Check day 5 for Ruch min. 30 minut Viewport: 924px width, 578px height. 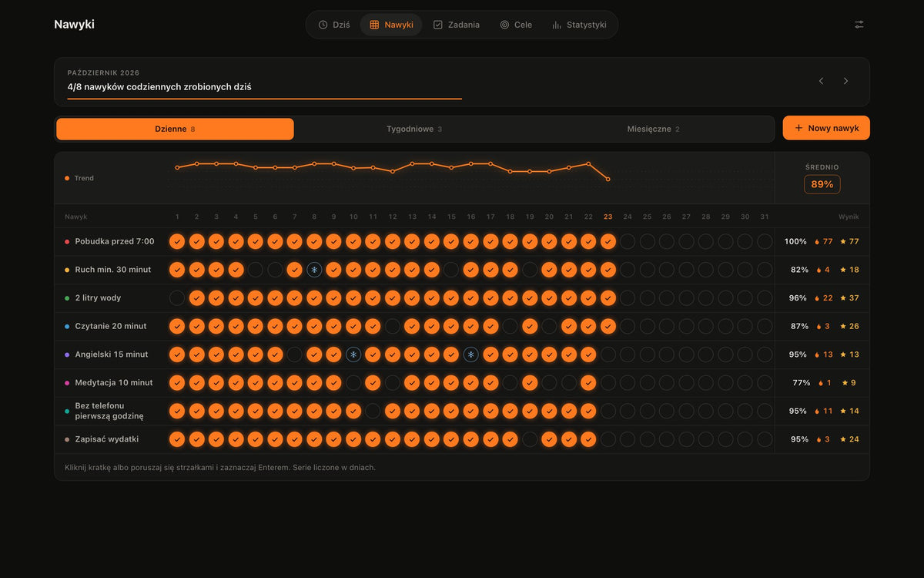[x=256, y=270]
